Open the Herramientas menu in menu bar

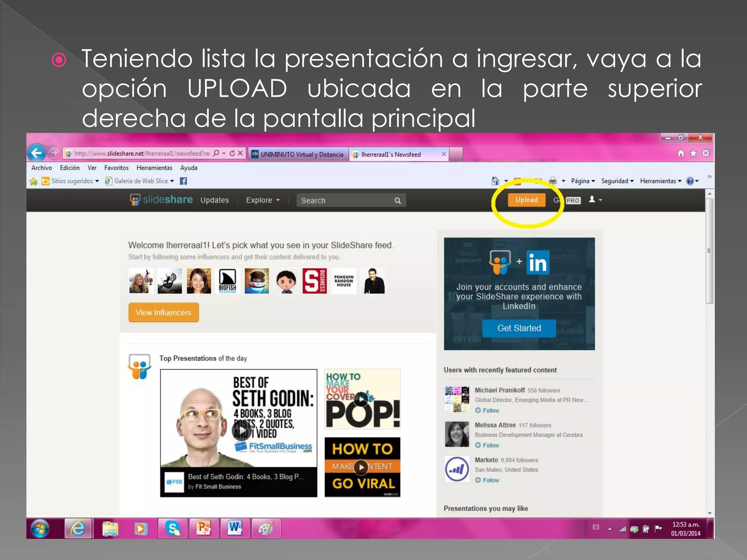[x=154, y=168]
